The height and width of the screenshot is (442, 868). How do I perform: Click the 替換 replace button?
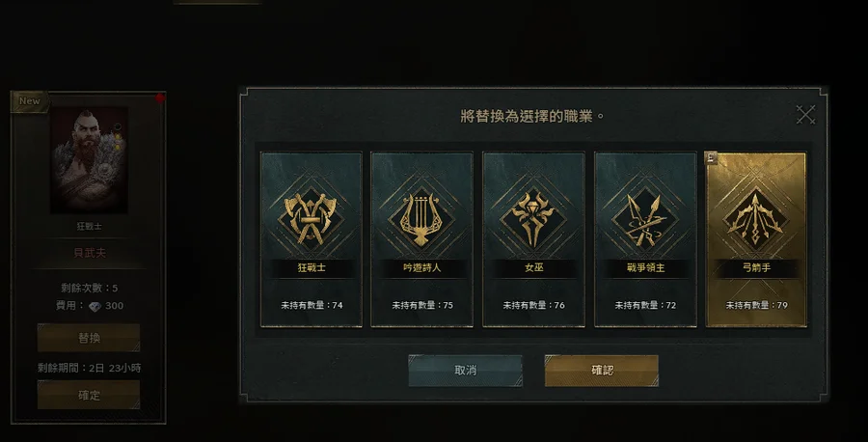click(x=89, y=338)
